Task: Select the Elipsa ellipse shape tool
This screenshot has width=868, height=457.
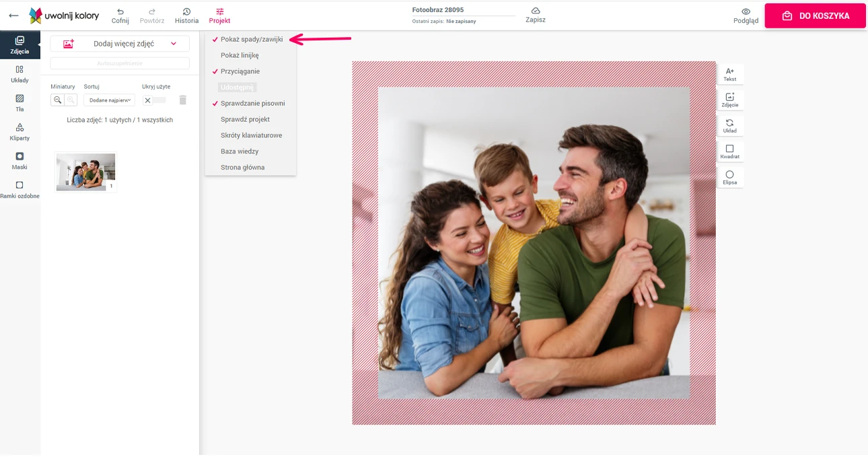Action: (729, 178)
